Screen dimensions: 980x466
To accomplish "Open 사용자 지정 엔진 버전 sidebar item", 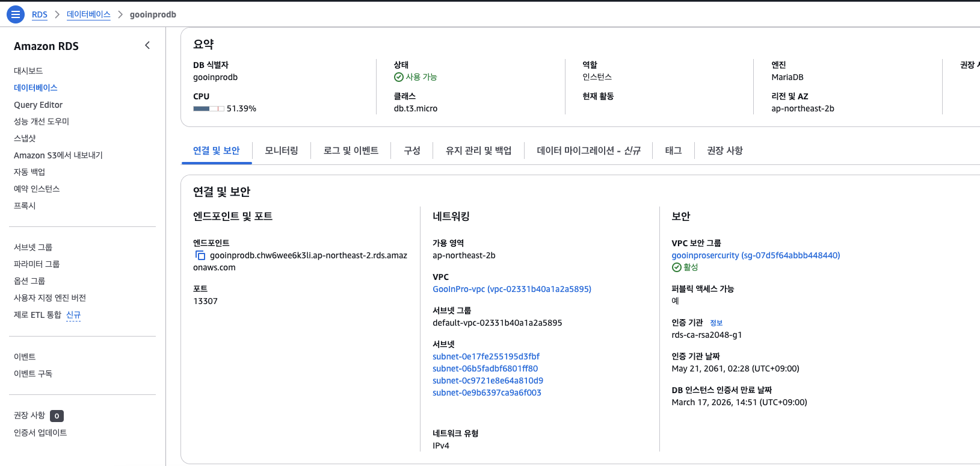I will [50, 298].
